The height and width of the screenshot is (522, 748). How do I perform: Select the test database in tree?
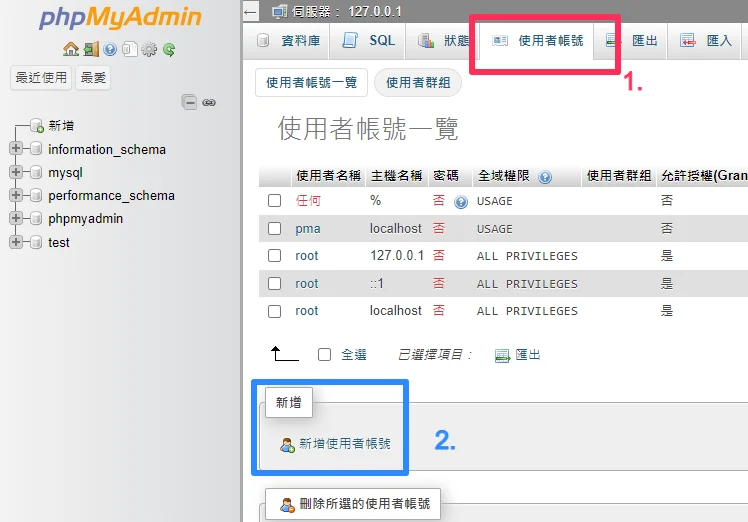pyautogui.click(x=59, y=242)
